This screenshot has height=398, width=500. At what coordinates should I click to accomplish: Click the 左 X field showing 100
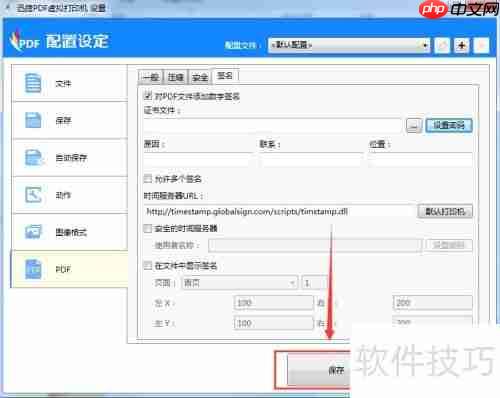click(x=274, y=303)
